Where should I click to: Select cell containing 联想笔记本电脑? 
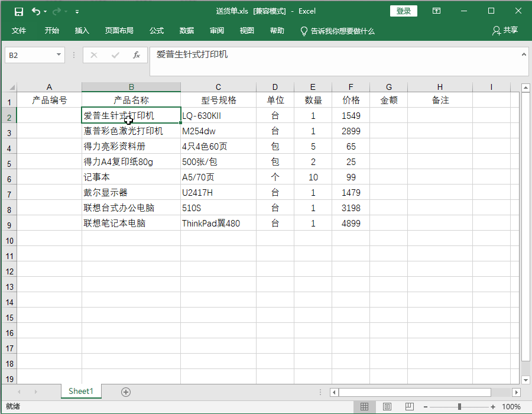pyautogui.click(x=131, y=224)
